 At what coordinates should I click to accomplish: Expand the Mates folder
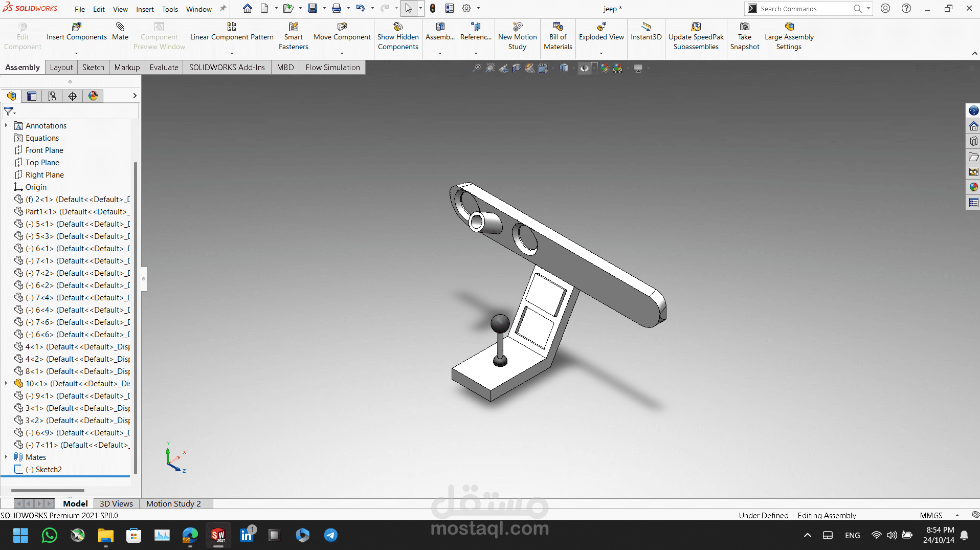(x=6, y=457)
